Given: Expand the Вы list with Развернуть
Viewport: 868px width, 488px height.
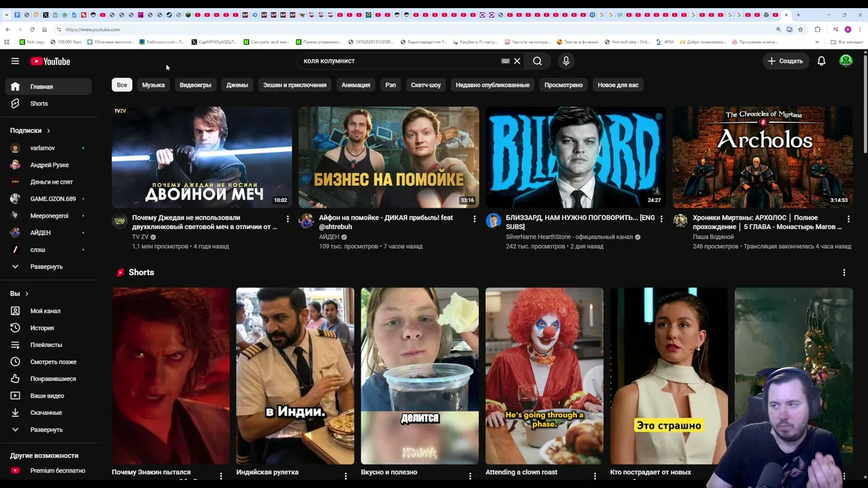Looking at the screenshot, I should [47, 430].
